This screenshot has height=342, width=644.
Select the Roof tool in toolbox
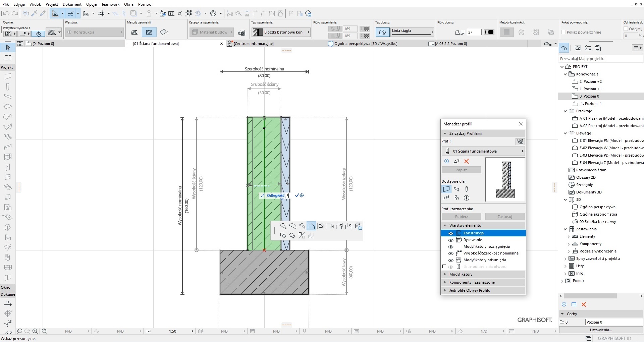coord(8,117)
